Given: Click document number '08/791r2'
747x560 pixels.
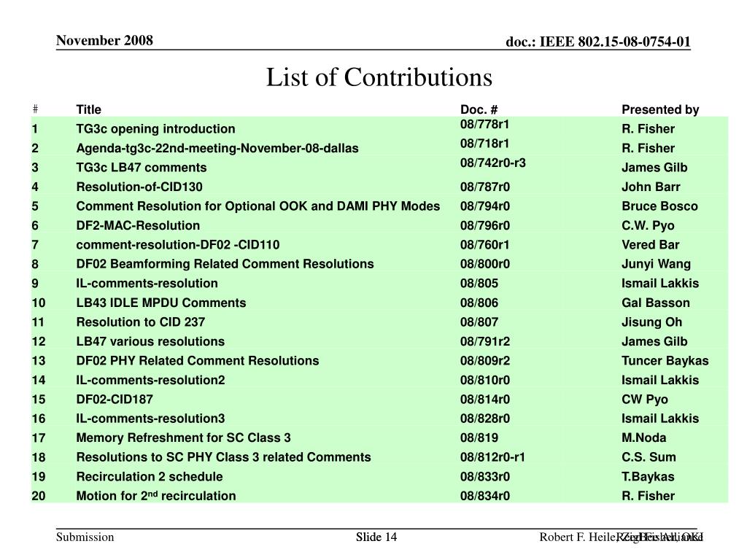Looking at the screenshot, I should 485,341.
